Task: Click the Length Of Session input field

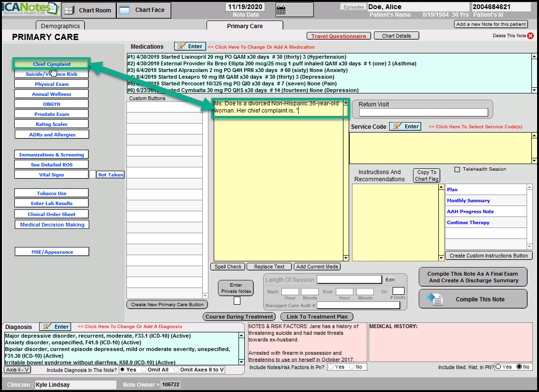Action: pos(349,279)
